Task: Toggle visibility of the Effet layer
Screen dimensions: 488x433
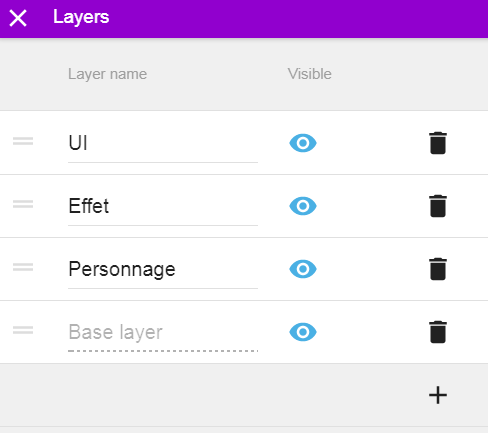Action: point(303,206)
